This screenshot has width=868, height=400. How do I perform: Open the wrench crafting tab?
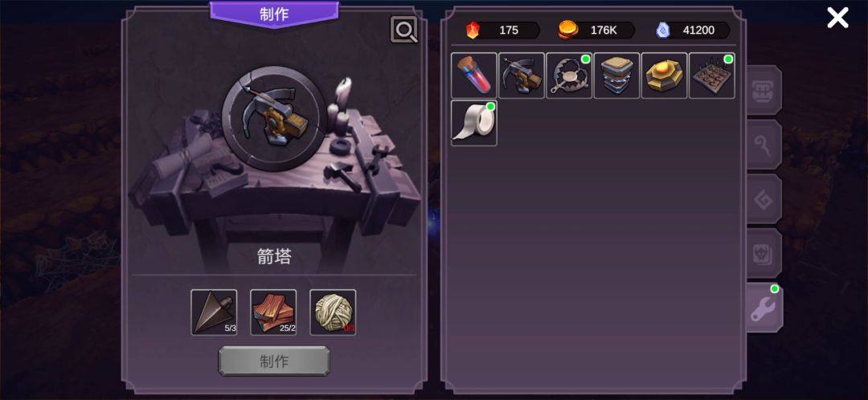point(764,308)
